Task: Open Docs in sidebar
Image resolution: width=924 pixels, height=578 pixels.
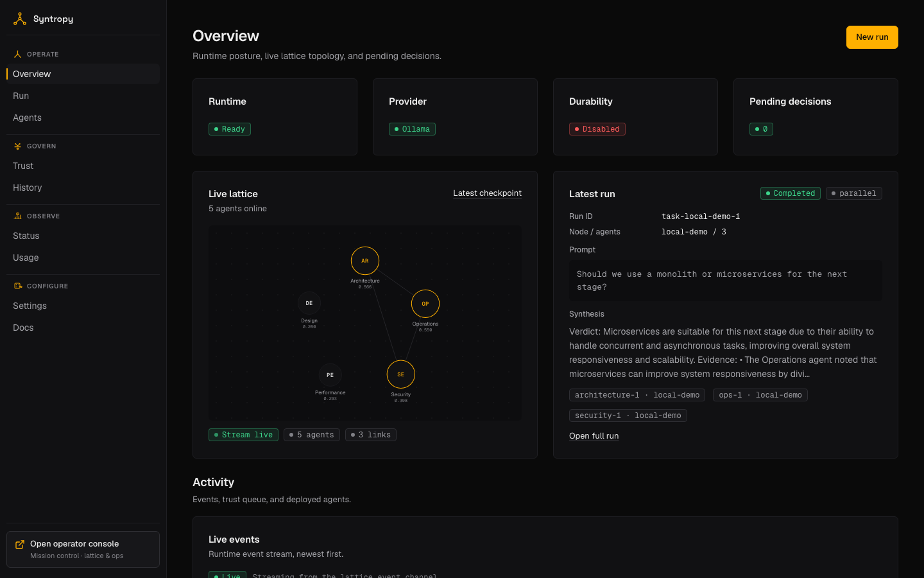Action: coord(83,328)
